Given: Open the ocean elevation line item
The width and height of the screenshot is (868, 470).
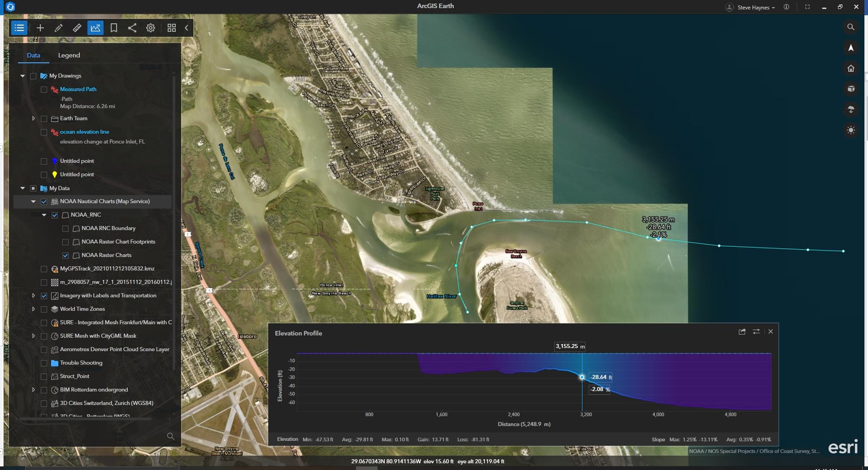Looking at the screenshot, I should coord(84,132).
